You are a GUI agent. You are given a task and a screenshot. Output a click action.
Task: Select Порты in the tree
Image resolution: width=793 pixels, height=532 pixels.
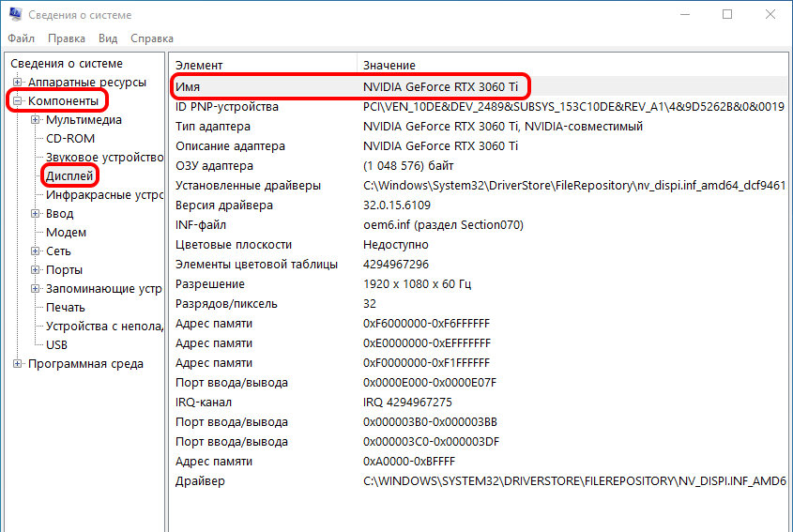click(x=64, y=269)
